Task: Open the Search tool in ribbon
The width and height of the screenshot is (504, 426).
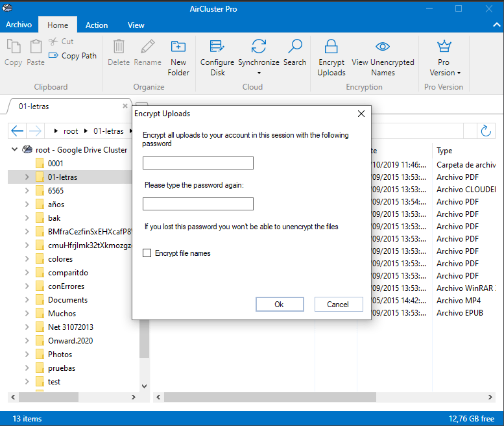Action: 294,47
